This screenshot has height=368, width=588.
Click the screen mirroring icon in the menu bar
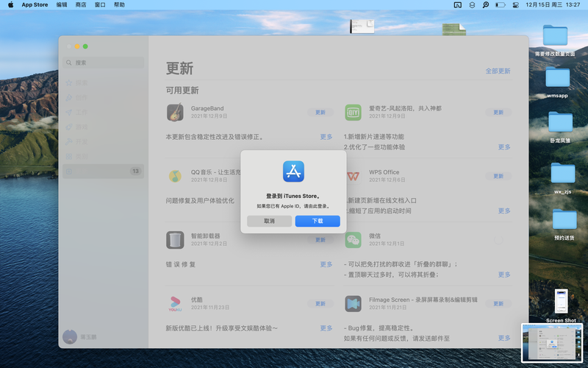(457, 5)
